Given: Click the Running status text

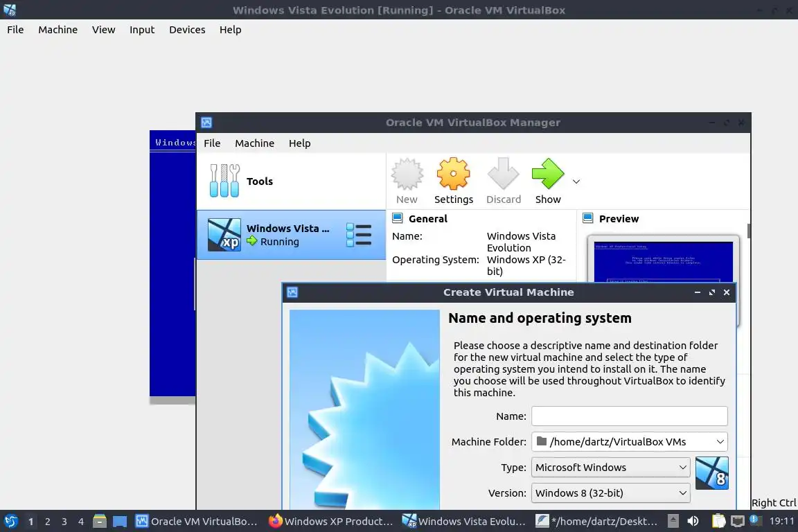Looking at the screenshot, I should coord(279,242).
